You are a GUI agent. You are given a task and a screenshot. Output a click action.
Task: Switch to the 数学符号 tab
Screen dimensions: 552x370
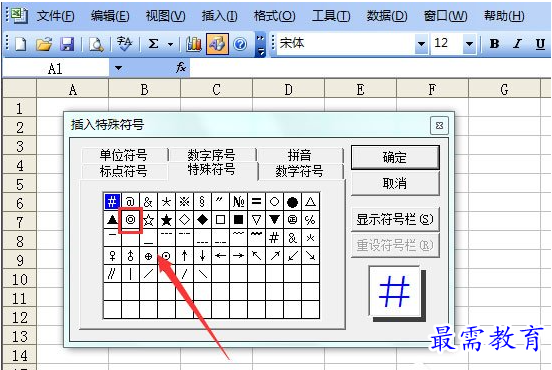tap(300, 172)
